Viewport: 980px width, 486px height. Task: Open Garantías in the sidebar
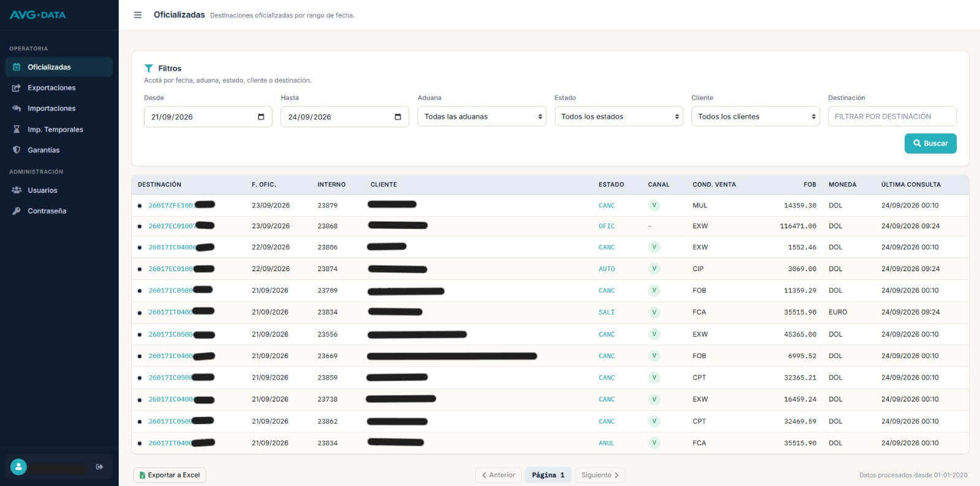pyautogui.click(x=59, y=150)
